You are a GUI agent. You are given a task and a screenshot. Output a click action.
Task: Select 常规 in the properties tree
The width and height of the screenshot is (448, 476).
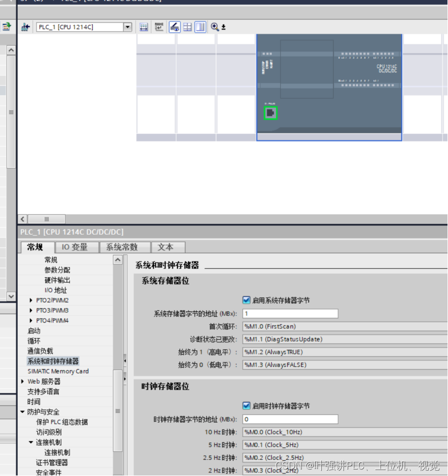(x=51, y=260)
